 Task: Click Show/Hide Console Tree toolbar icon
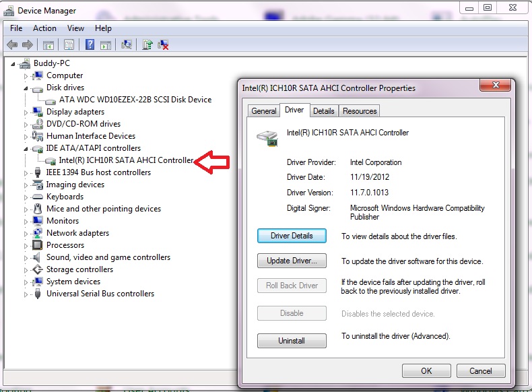click(48, 45)
